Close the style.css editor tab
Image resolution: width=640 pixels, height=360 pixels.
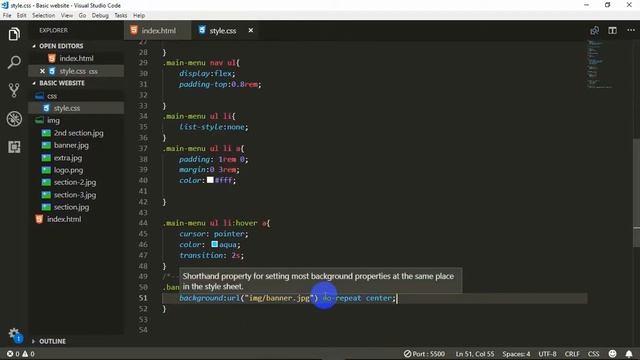coord(251,31)
